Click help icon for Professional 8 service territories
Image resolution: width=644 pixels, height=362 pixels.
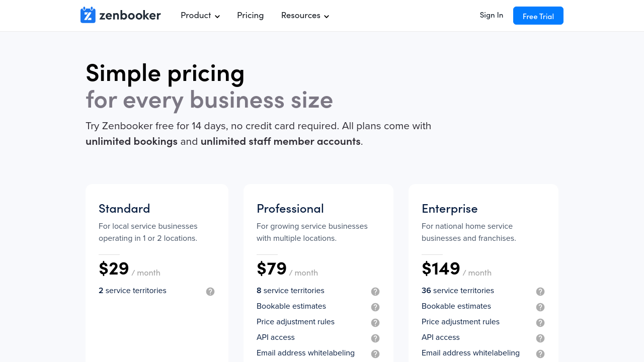point(375,292)
